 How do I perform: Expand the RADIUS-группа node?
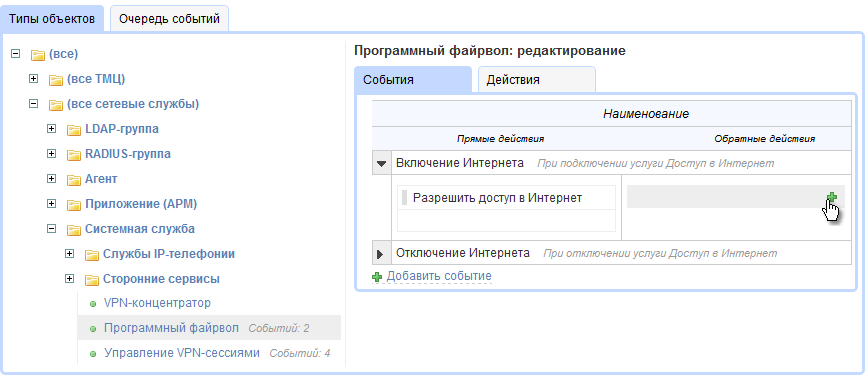point(52,153)
